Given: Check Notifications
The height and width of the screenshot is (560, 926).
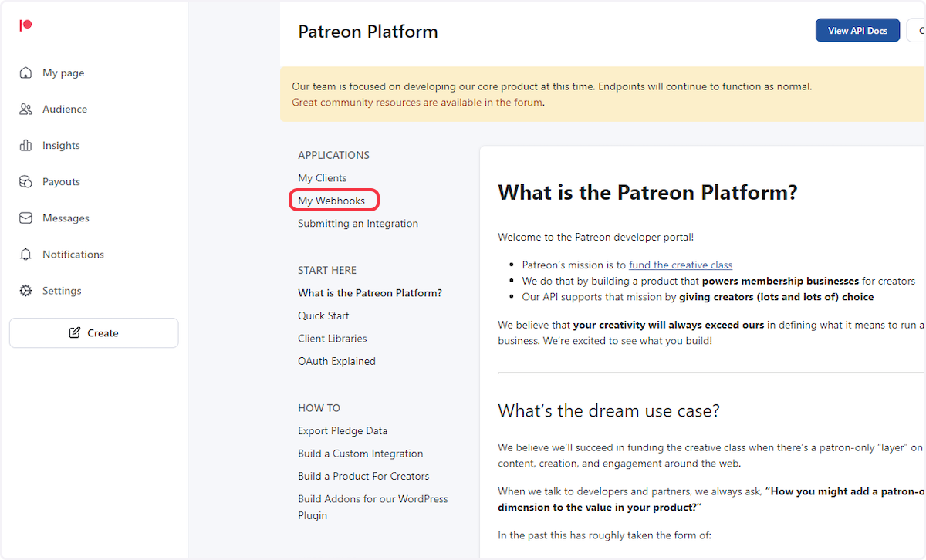Looking at the screenshot, I should tap(72, 254).
